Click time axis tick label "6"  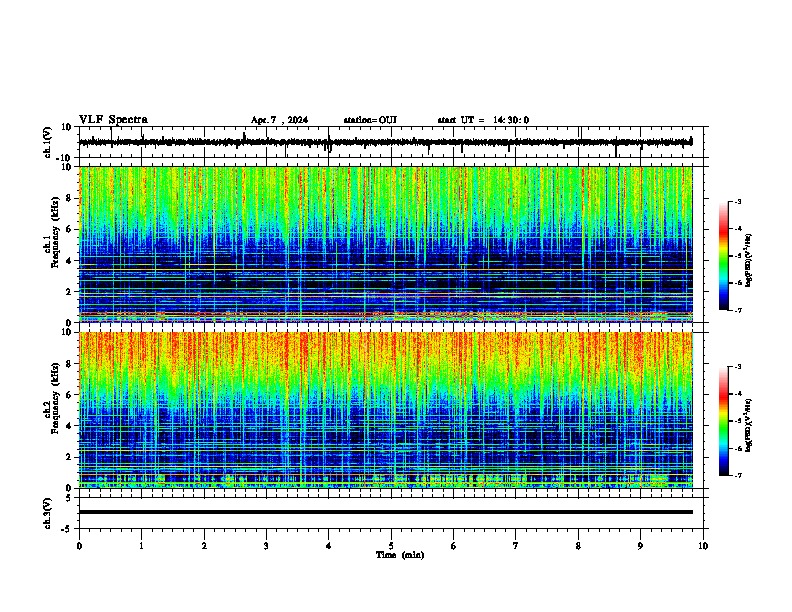tap(454, 546)
